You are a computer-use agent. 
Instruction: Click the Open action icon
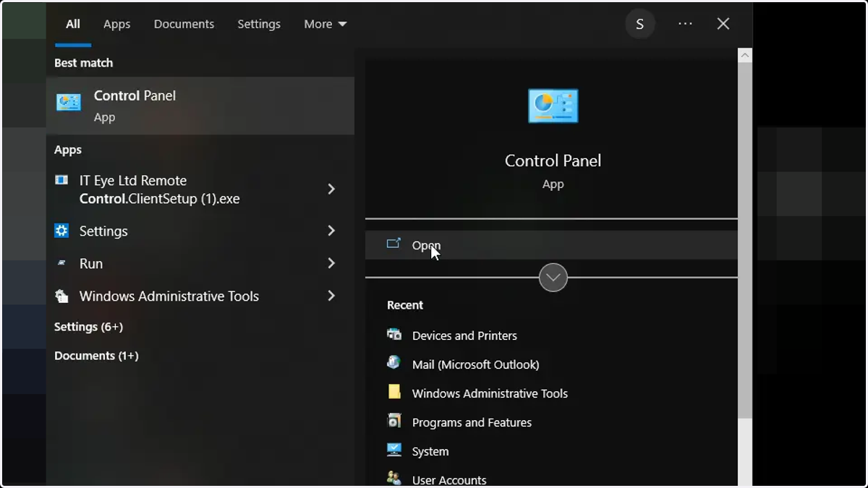coord(393,244)
